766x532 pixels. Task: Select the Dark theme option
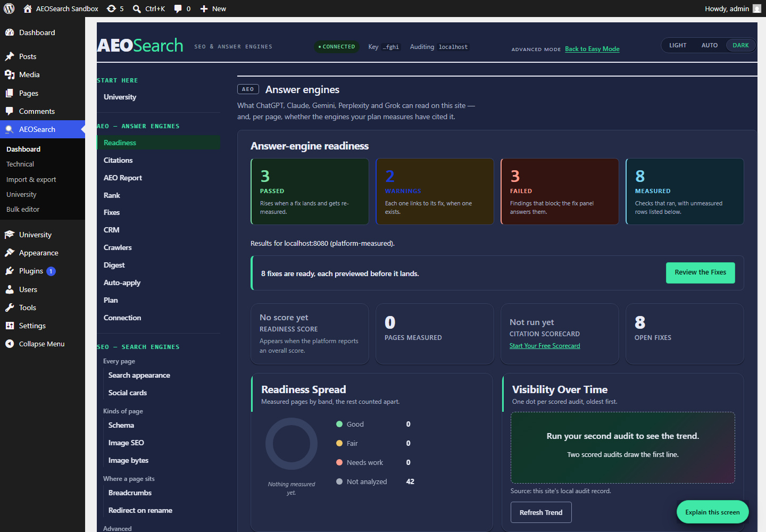click(x=740, y=45)
